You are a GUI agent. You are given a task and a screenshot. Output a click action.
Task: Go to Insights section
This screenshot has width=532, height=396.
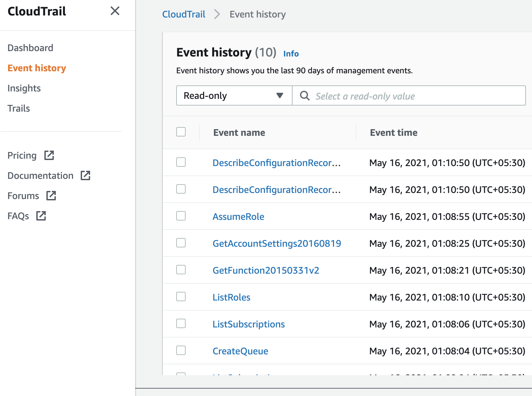24,88
